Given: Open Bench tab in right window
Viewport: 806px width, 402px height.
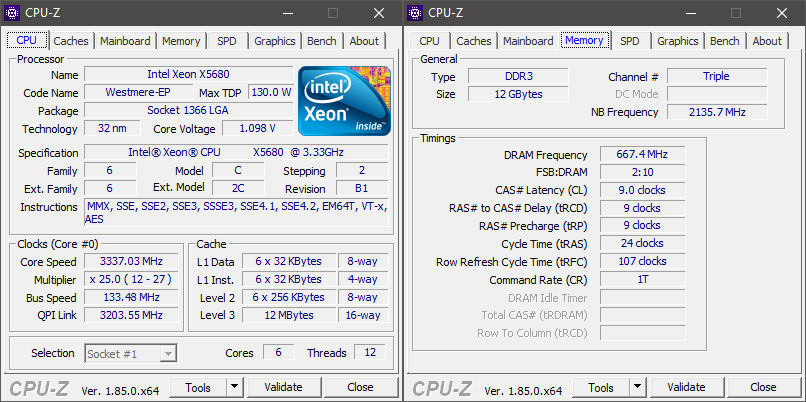Looking at the screenshot, I should 725,41.
